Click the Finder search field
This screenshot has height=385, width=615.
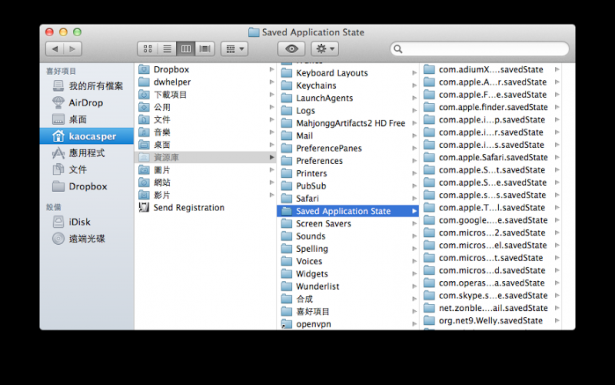coord(479,49)
